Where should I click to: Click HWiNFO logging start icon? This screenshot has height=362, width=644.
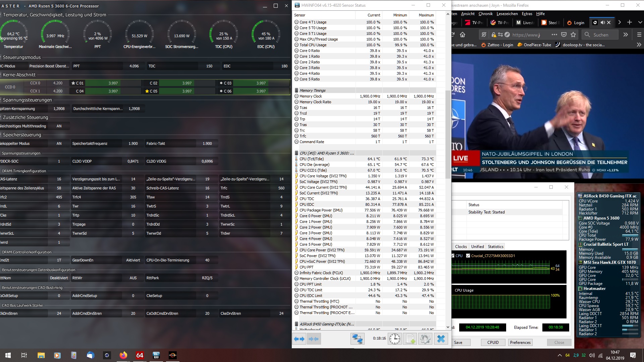point(410,339)
